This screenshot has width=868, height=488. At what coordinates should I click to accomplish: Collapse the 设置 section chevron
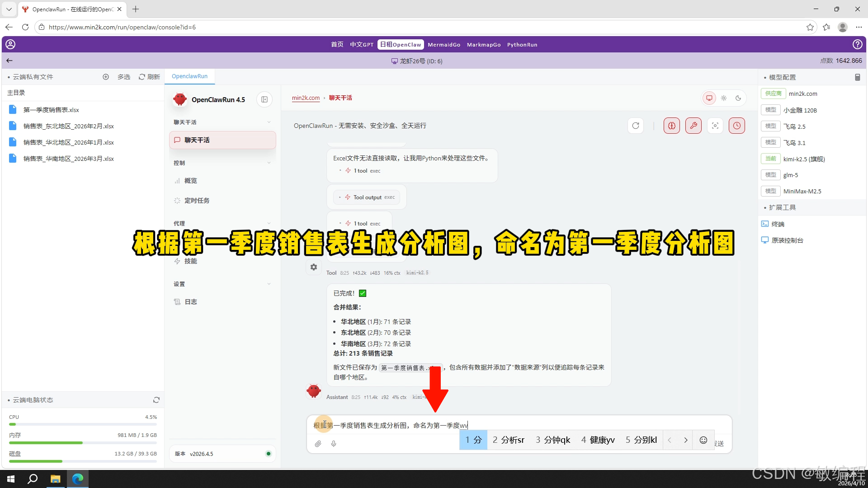[x=269, y=284]
